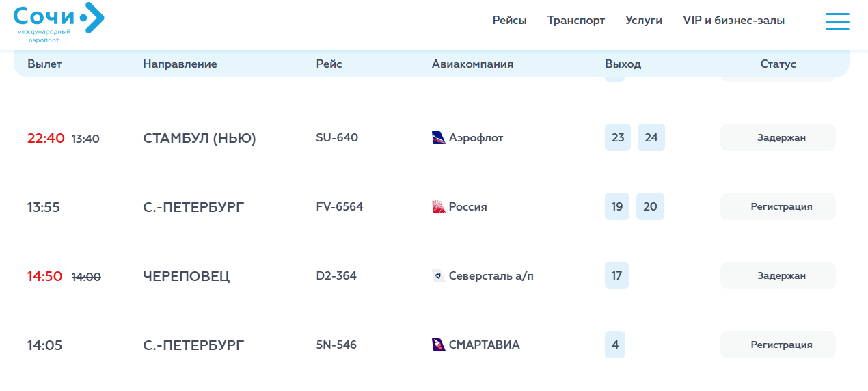
Task: Open the Рейсы menu item
Action: pyautogui.click(x=510, y=21)
